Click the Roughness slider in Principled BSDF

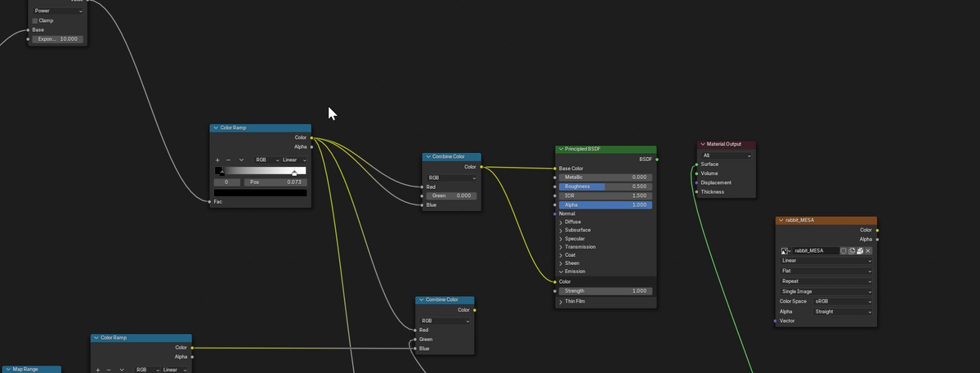605,186
